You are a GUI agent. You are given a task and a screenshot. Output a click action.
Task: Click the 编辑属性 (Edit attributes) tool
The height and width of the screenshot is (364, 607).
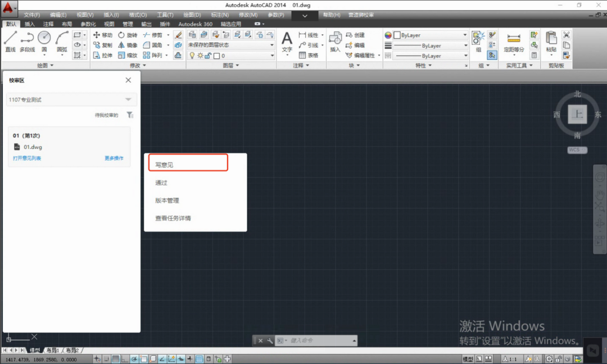tap(360, 55)
